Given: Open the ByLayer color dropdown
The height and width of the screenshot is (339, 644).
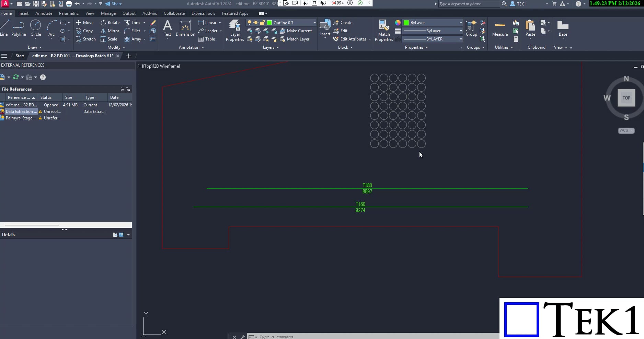Looking at the screenshot, I should [x=461, y=23].
